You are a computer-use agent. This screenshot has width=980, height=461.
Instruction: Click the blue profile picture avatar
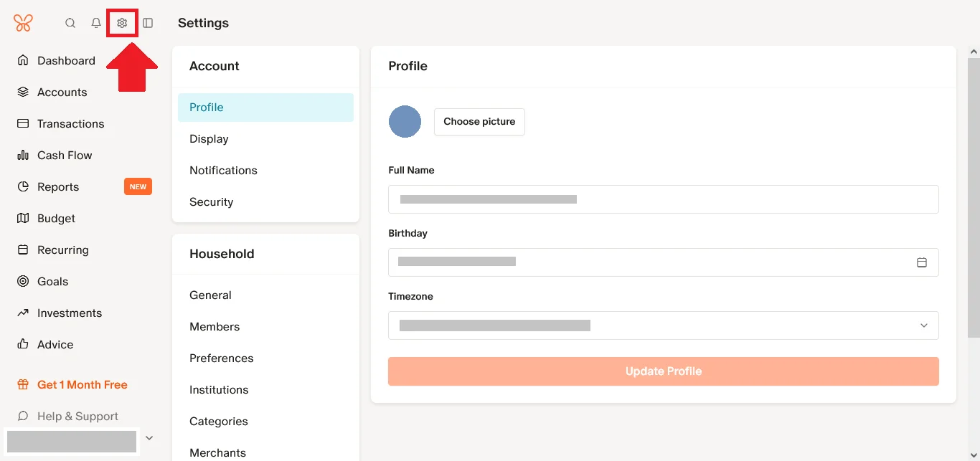(x=405, y=122)
